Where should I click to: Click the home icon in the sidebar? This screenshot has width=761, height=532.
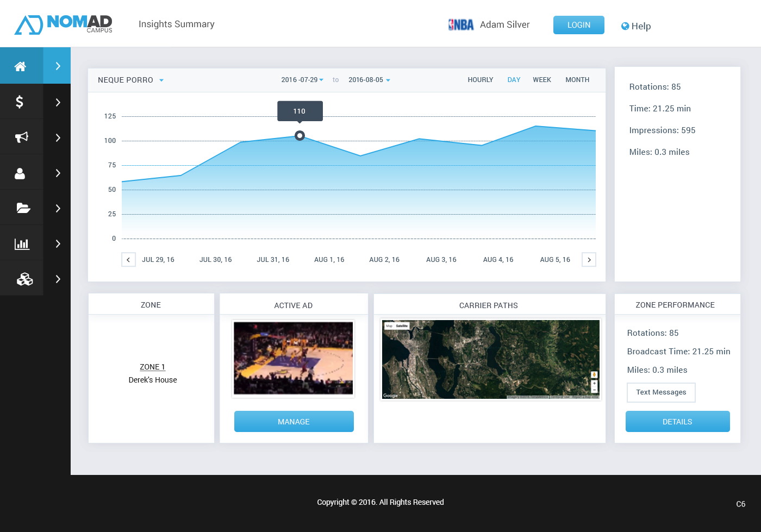[21, 66]
